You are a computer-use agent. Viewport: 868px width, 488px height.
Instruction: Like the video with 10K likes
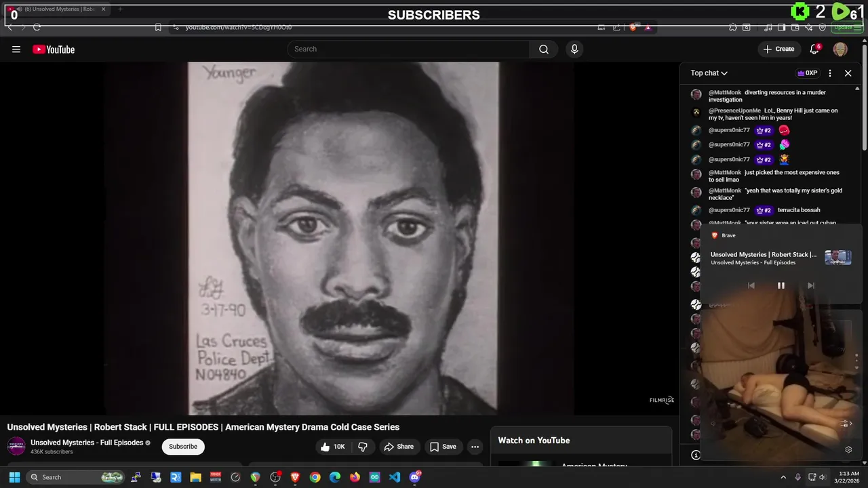[x=333, y=447]
